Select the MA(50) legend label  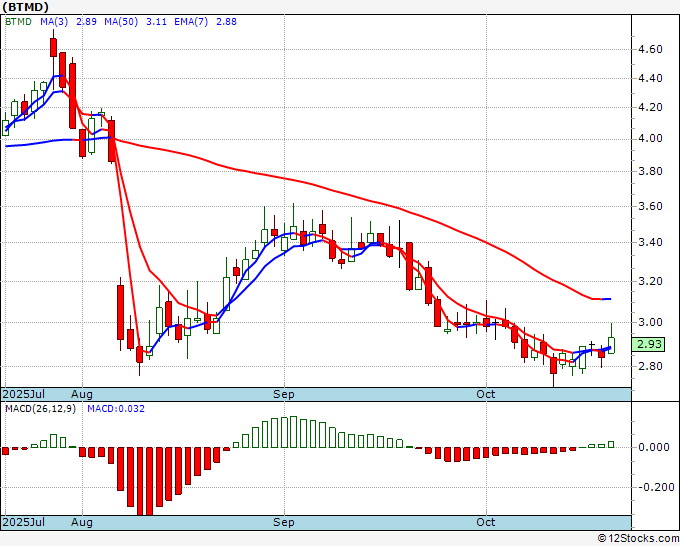coord(121,22)
